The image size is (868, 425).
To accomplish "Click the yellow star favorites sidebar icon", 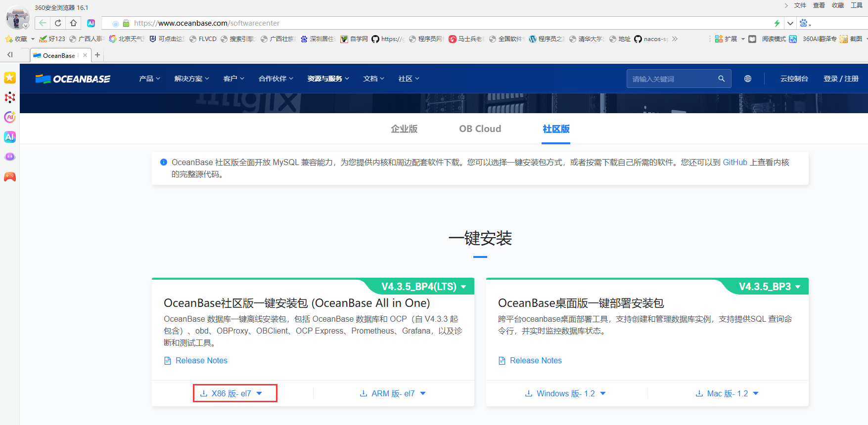I will [10, 78].
